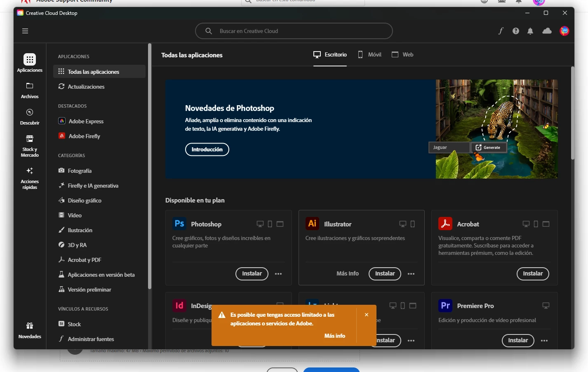Screen dimensions: 588x372
Task: Open the notifications bell icon
Action: (x=530, y=31)
